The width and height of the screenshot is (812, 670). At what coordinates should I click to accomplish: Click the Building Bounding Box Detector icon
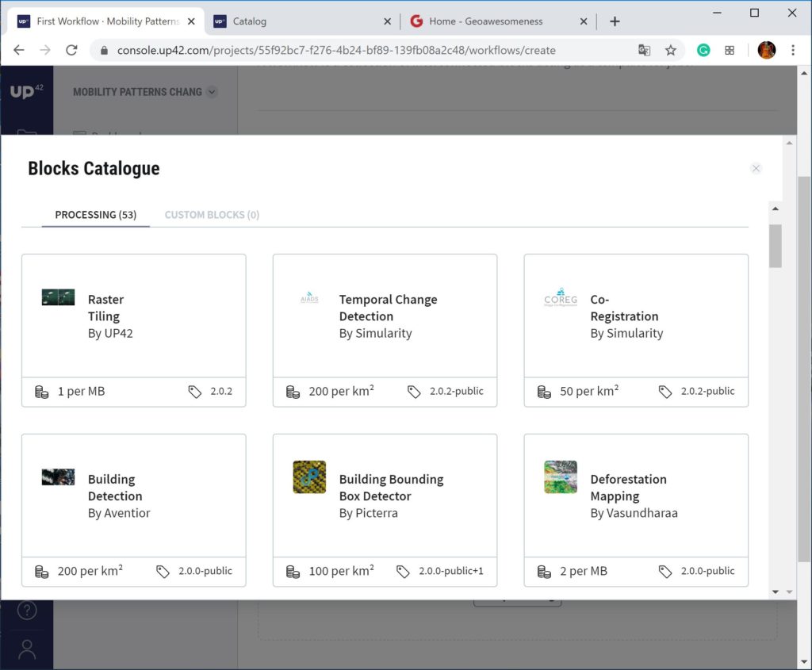309,477
